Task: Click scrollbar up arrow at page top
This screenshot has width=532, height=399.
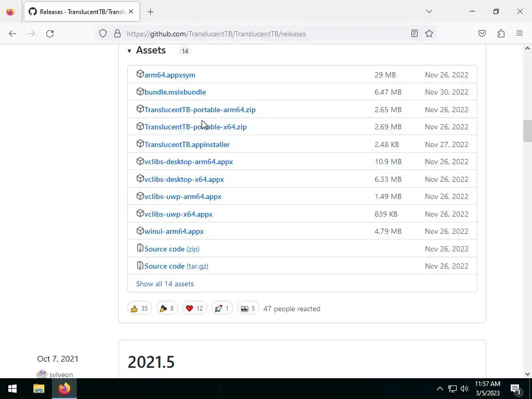Action: point(527,48)
